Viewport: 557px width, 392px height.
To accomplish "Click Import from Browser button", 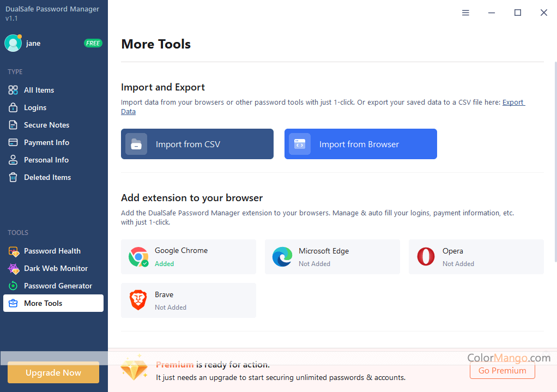I will tap(360, 144).
